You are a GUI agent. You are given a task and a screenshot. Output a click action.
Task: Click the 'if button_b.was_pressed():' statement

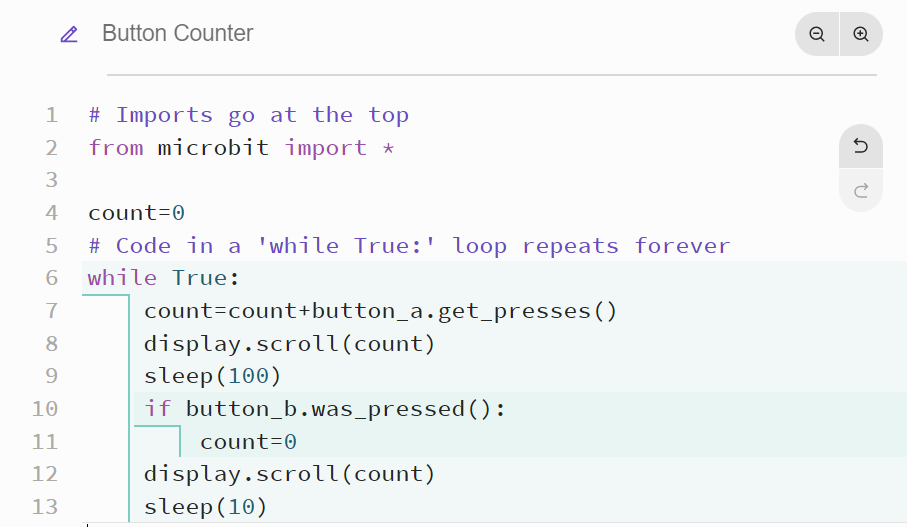(x=325, y=408)
